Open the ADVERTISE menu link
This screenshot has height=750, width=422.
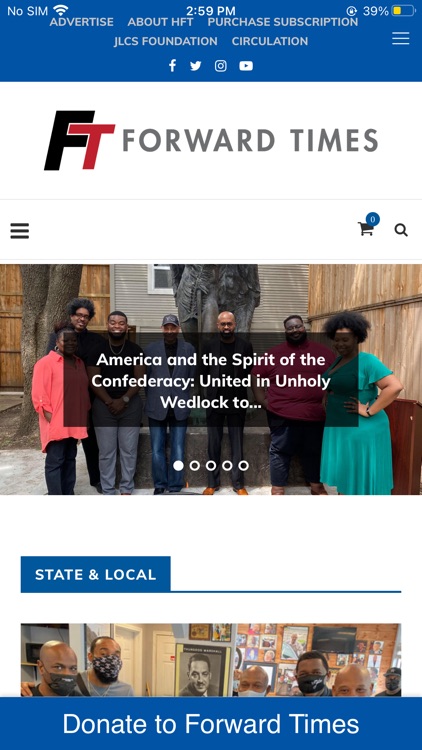(82, 22)
